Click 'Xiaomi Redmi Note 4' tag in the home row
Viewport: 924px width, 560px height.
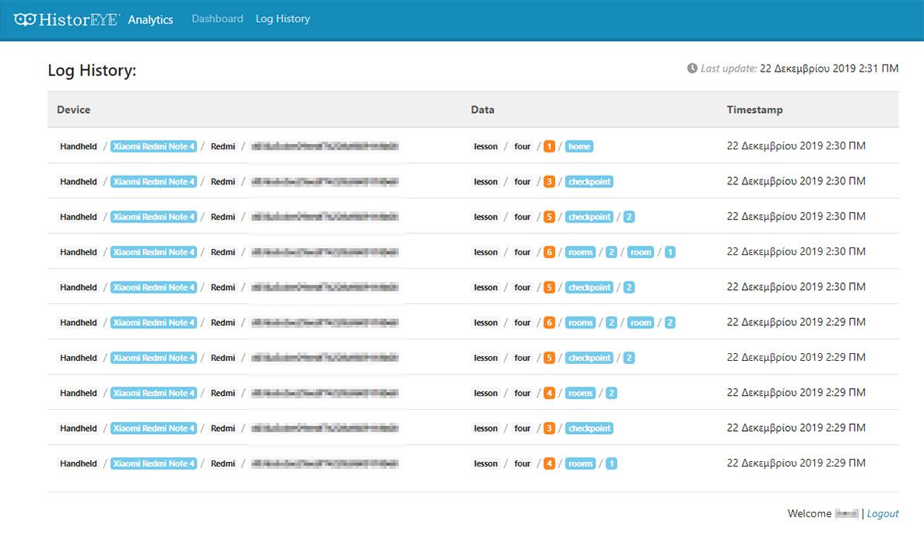click(x=153, y=146)
